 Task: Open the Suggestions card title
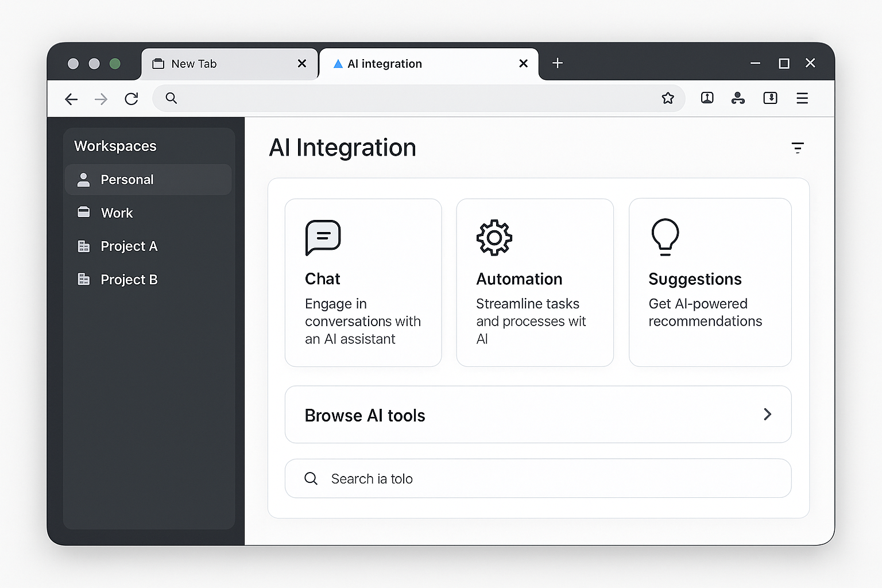pyautogui.click(x=695, y=279)
